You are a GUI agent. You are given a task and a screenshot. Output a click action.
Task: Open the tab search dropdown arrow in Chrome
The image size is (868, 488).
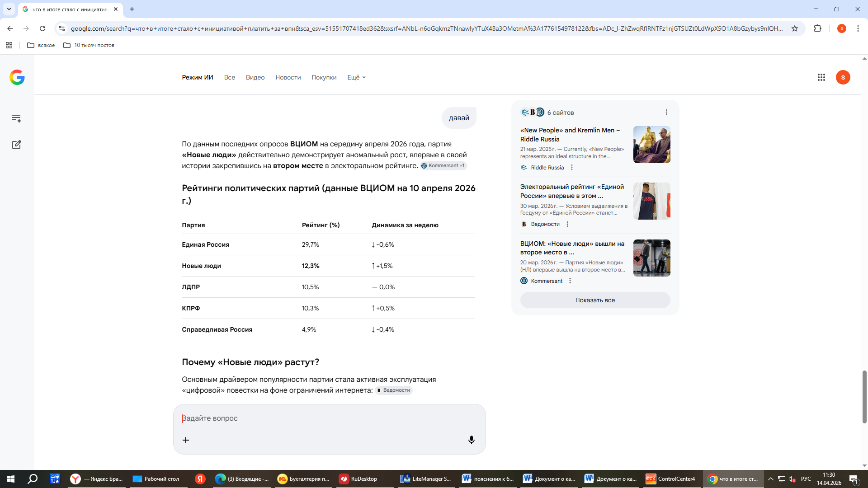click(9, 9)
